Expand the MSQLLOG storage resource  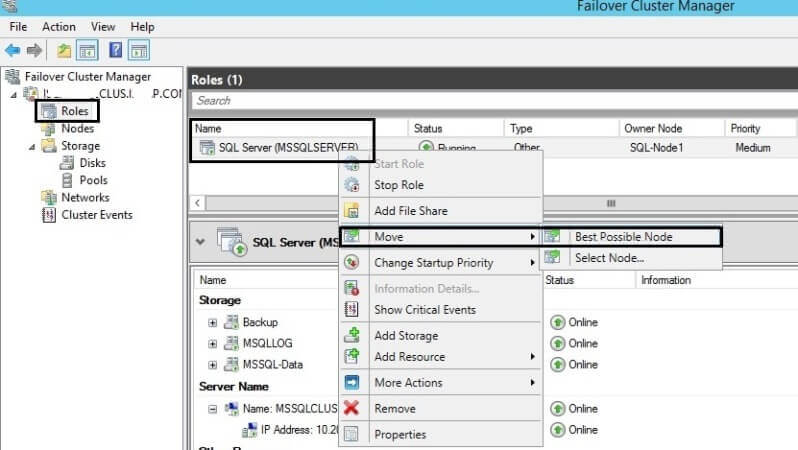(212, 344)
